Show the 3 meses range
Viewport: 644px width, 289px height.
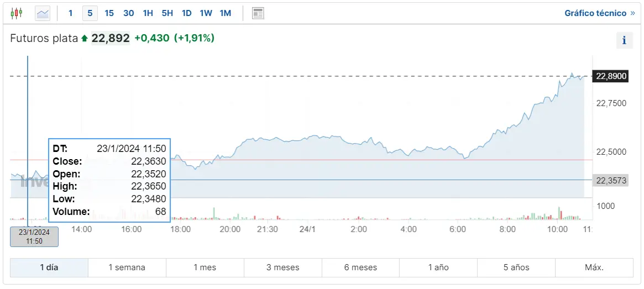click(x=282, y=267)
